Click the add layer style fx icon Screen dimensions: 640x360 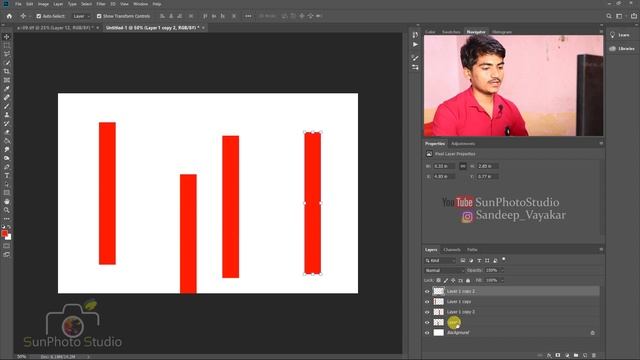coord(549,356)
